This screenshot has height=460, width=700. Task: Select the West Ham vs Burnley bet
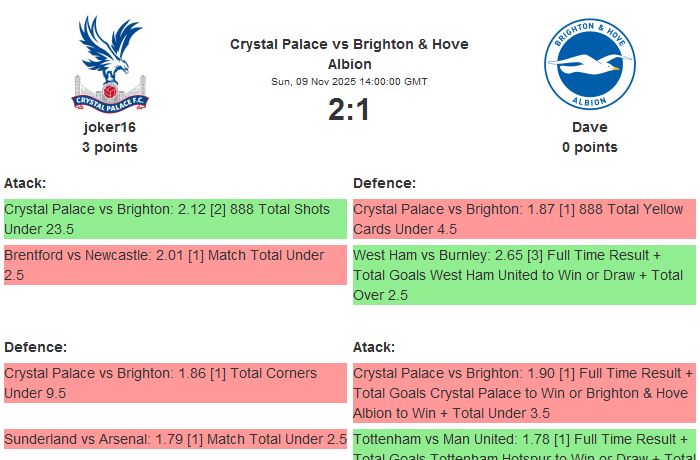click(x=524, y=275)
